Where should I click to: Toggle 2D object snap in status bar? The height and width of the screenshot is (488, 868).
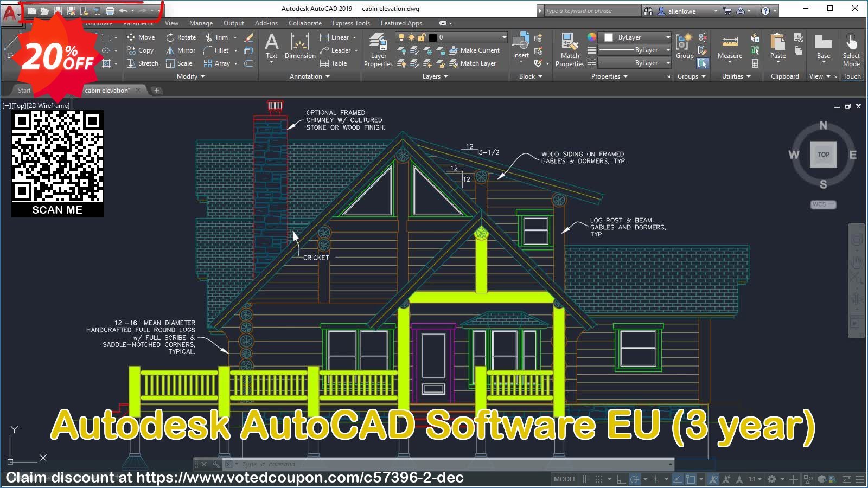691,479
